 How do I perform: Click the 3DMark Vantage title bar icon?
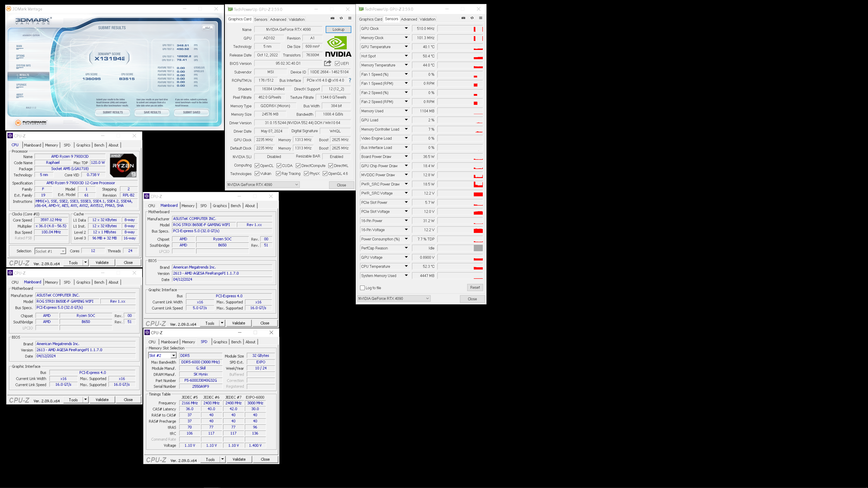click(x=8, y=9)
